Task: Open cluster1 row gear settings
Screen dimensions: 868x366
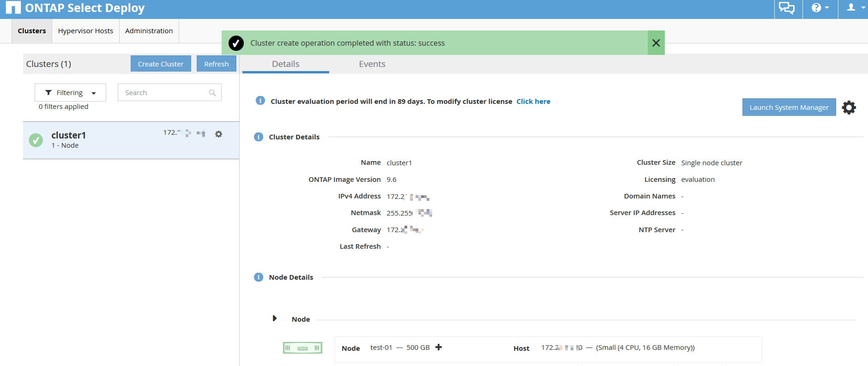Action: point(219,134)
